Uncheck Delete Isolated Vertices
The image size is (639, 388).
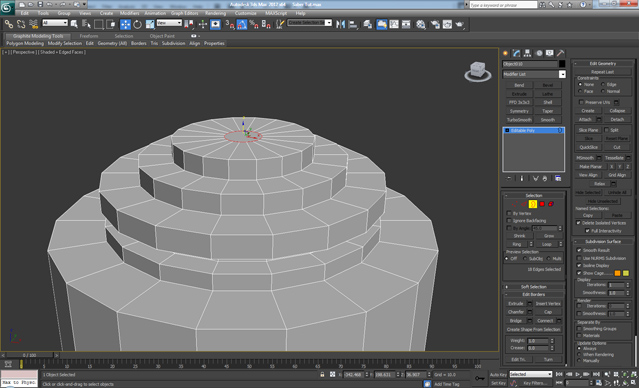click(578, 223)
